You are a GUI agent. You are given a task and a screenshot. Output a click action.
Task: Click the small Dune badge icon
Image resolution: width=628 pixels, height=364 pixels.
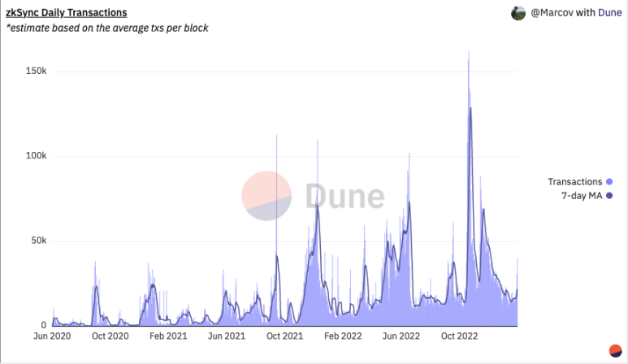click(x=615, y=350)
